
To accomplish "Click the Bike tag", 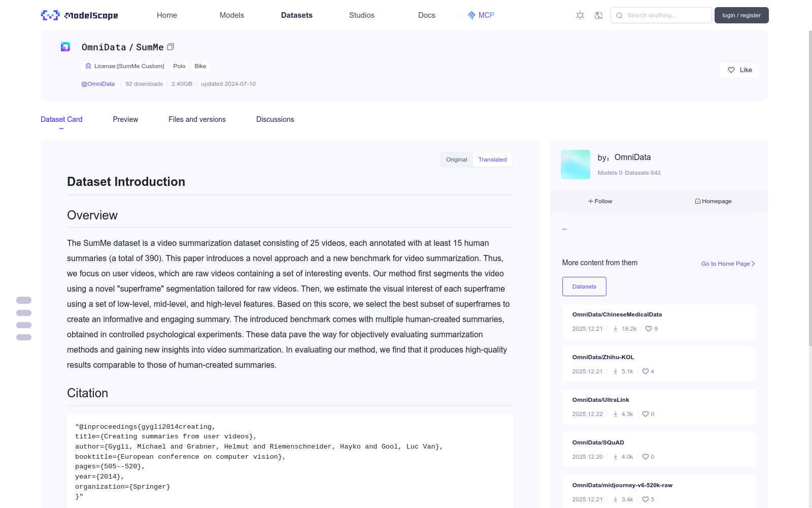I will coord(200,66).
